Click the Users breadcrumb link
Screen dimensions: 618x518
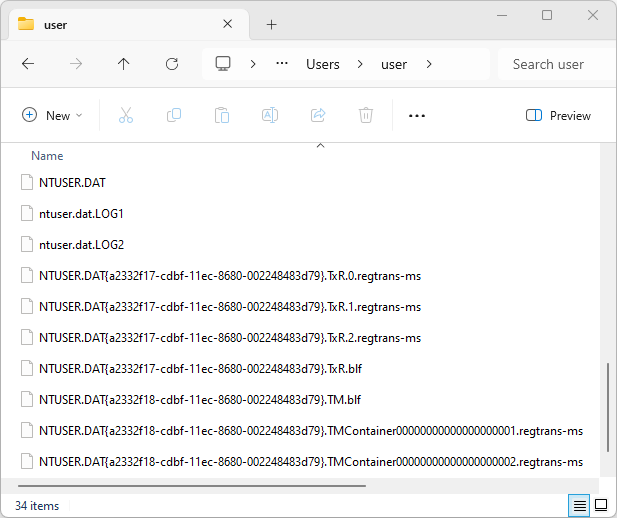tap(322, 64)
